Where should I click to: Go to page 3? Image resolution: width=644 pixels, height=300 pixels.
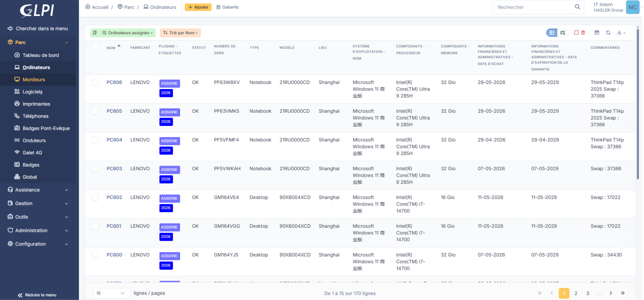pos(588,293)
